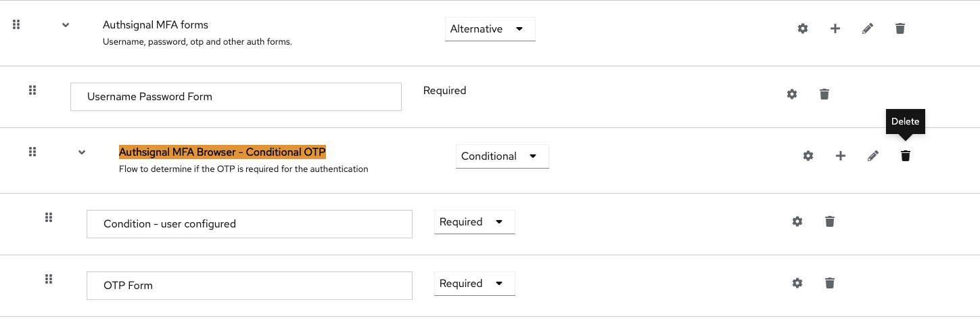The image size is (980, 327).
Task: Click the highlighted Authsignal MFA Browser title
Action: point(223,152)
